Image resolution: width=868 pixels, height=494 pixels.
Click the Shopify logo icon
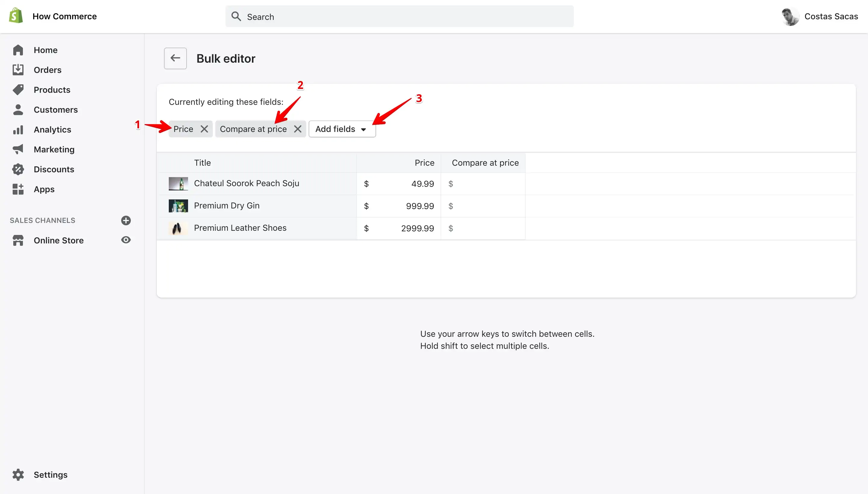click(16, 16)
